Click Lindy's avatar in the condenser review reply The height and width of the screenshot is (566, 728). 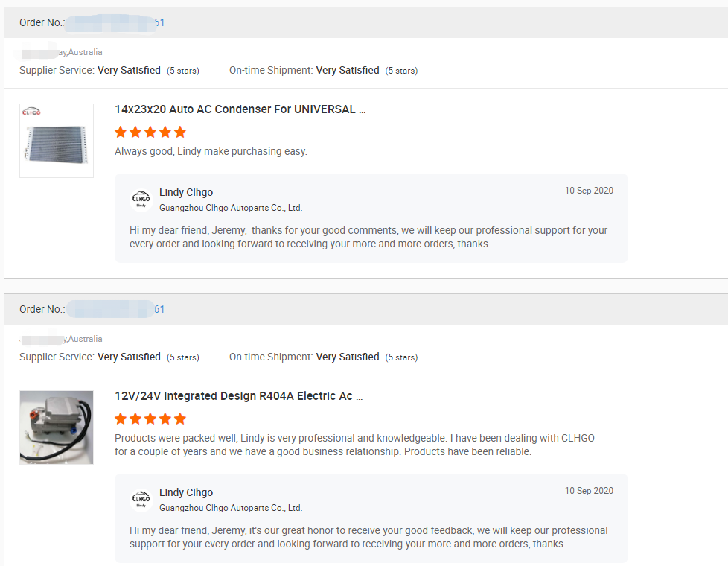click(141, 200)
